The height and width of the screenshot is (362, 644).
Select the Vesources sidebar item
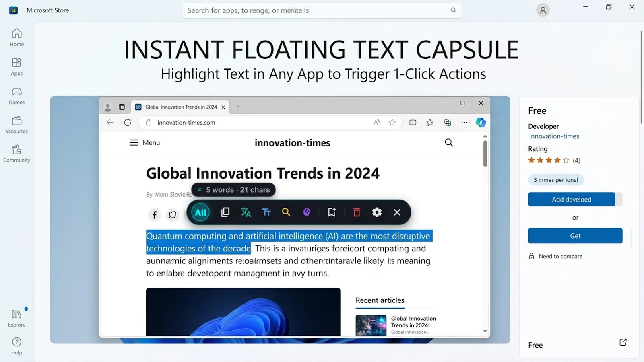pyautogui.click(x=17, y=125)
